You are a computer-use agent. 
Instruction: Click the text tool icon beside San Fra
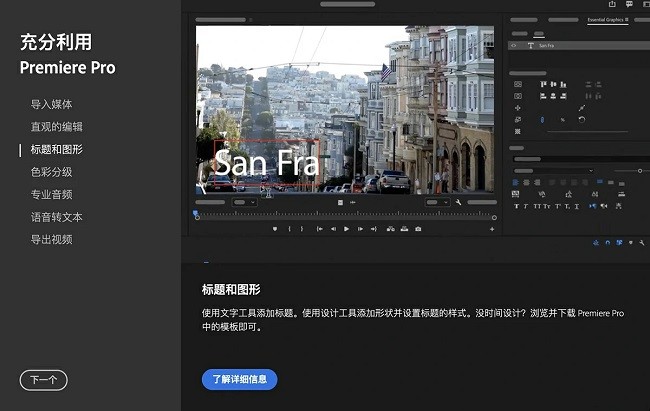coord(529,46)
